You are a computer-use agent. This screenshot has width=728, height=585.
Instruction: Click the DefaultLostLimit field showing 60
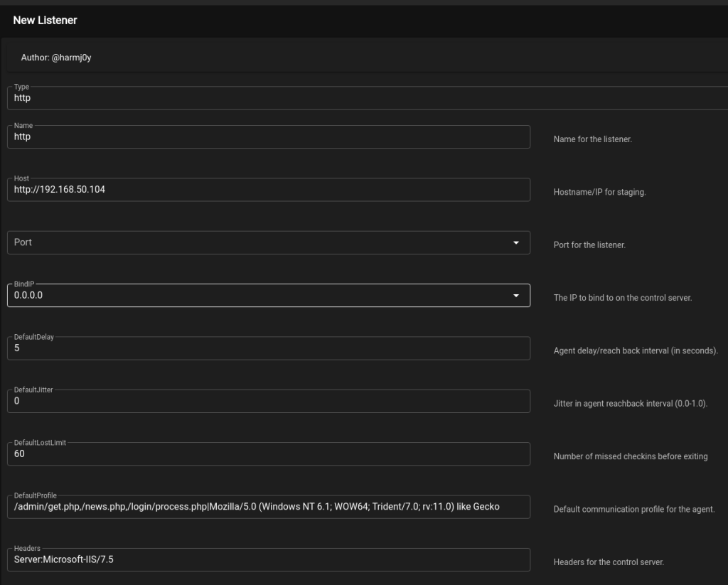268,453
